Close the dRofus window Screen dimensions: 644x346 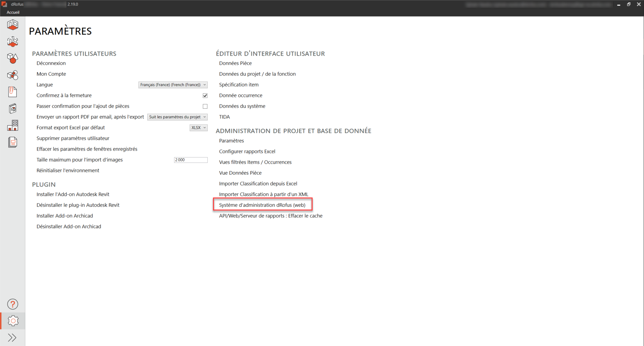[639, 4]
